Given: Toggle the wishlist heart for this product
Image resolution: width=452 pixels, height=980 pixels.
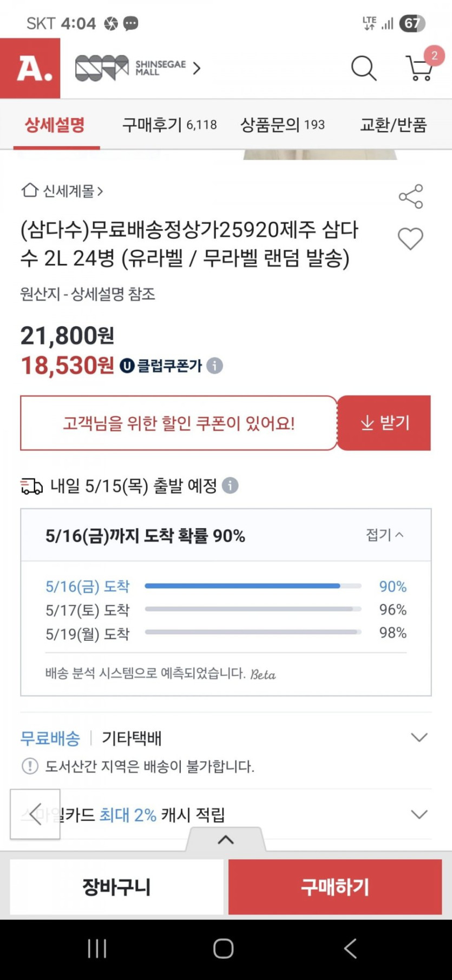Looking at the screenshot, I should (x=410, y=239).
